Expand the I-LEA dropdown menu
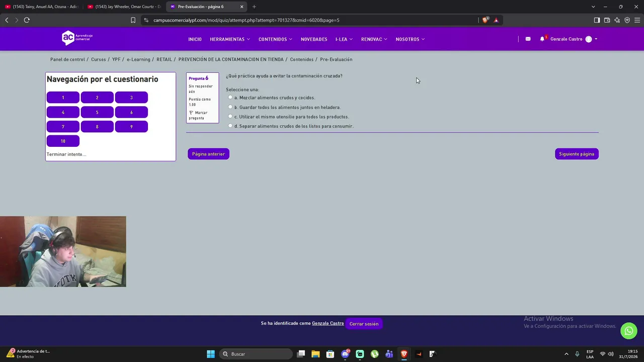 pos(344,39)
